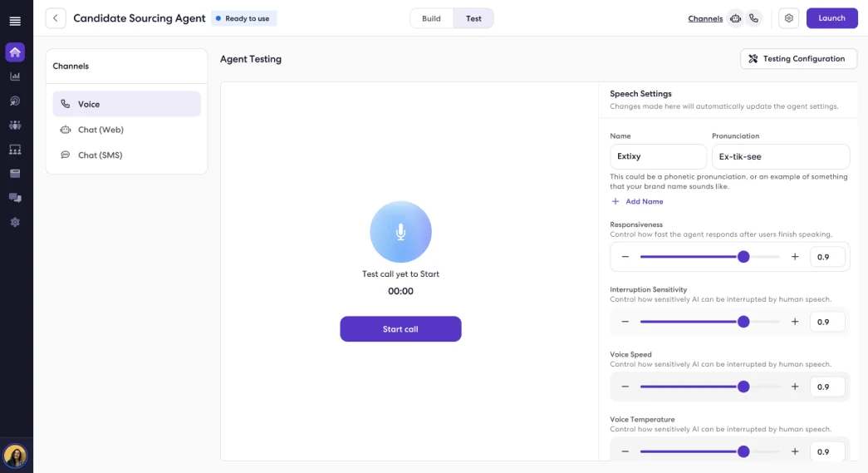Viewport: 868px width, 473px height.
Task: Increase Interruption Sensitivity with plus icon
Action: (x=795, y=322)
